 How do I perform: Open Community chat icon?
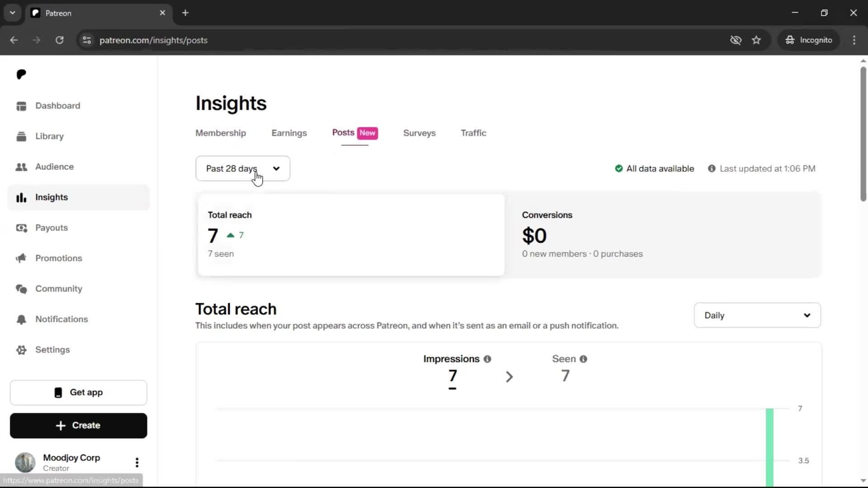coord(21,289)
